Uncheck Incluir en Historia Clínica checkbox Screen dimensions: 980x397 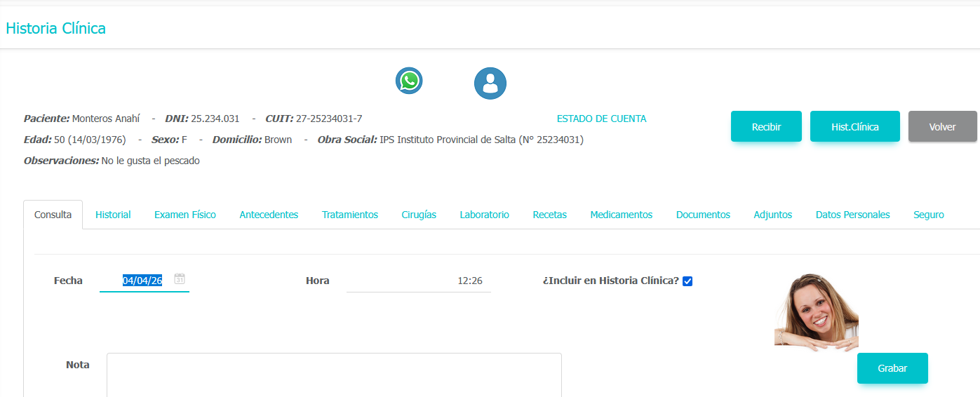[687, 281]
